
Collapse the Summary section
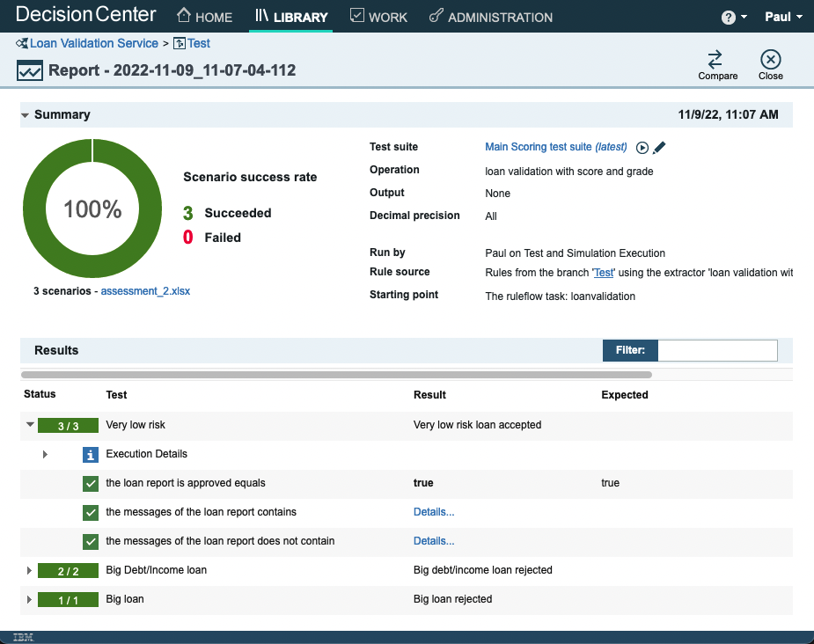[26, 115]
